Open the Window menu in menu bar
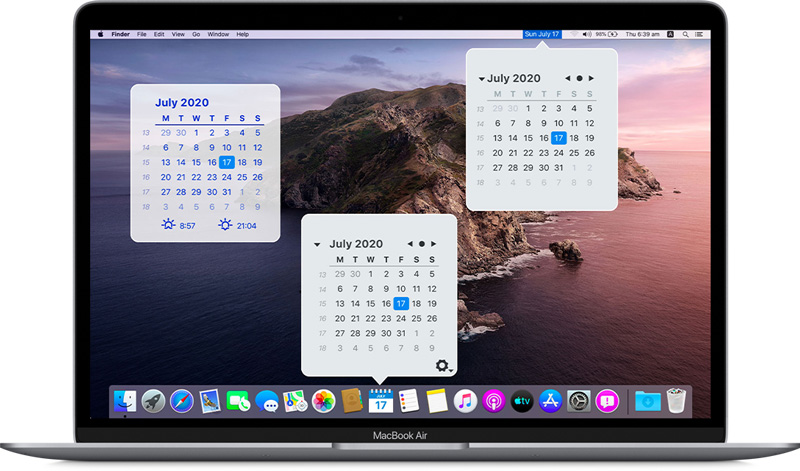The height and width of the screenshot is (471, 800). (x=217, y=34)
